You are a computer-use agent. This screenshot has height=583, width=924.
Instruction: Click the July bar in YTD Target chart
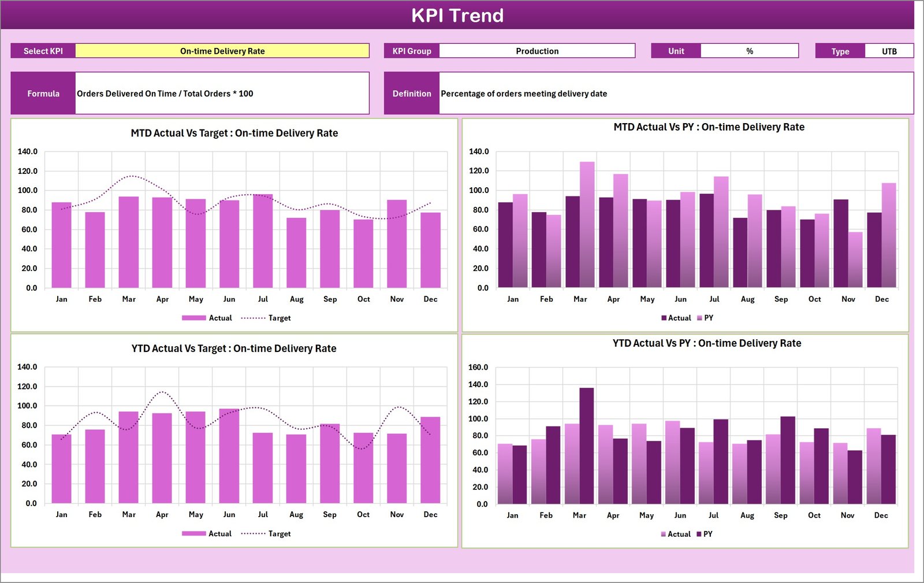tap(263, 468)
